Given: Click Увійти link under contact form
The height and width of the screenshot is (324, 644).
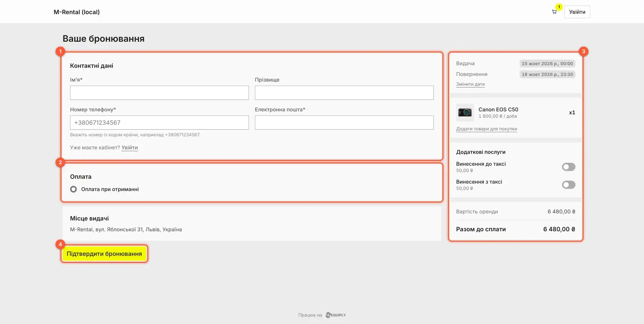Looking at the screenshot, I should (130, 147).
